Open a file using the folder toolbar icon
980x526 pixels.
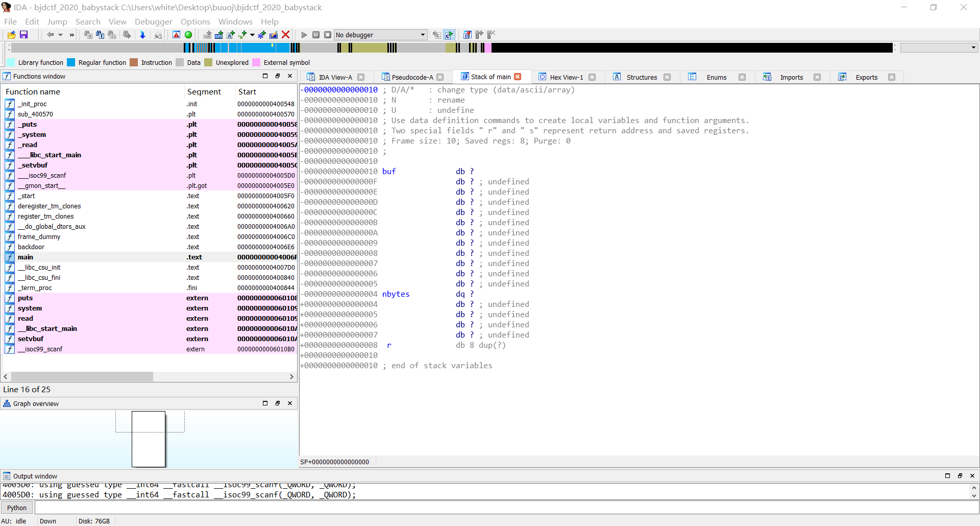(x=11, y=35)
